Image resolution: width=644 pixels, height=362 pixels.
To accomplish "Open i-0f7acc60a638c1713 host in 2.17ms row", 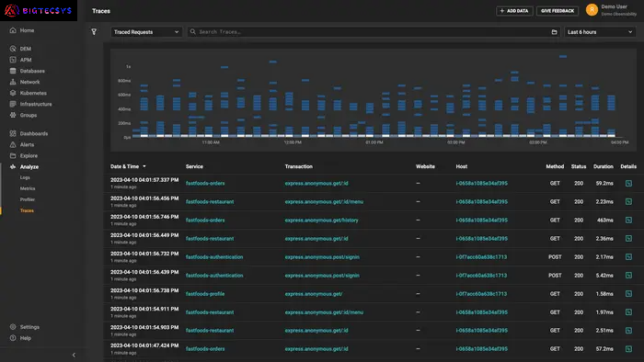I will 481,257.
